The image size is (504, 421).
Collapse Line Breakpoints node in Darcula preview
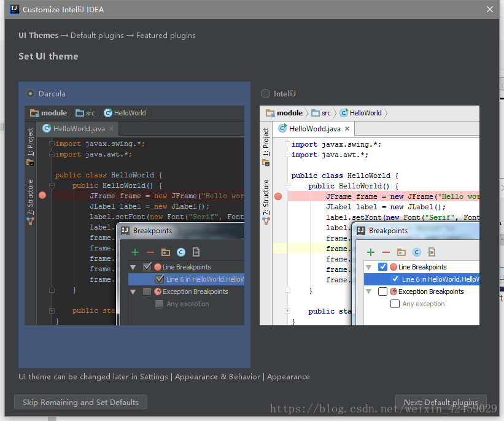133,267
